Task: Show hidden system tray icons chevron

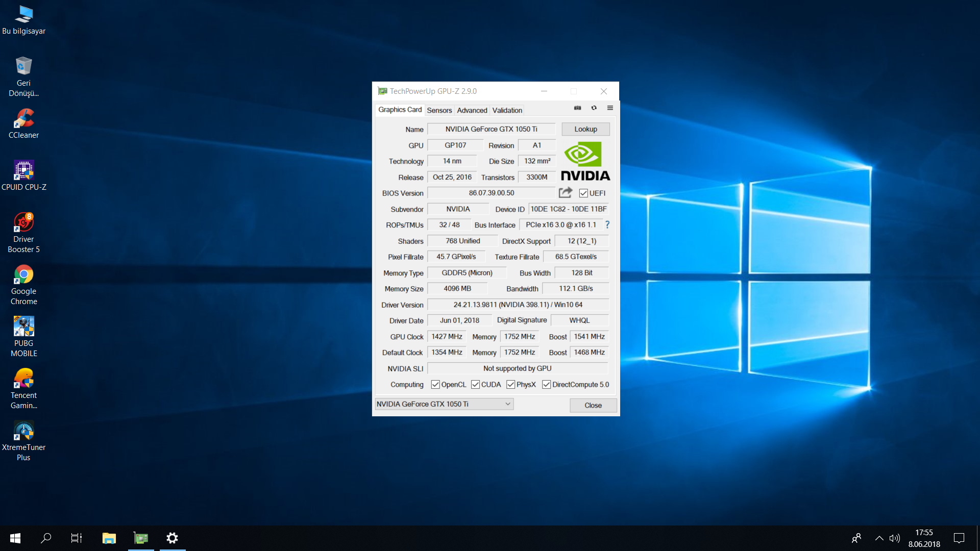Action: click(x=879, y=538)
